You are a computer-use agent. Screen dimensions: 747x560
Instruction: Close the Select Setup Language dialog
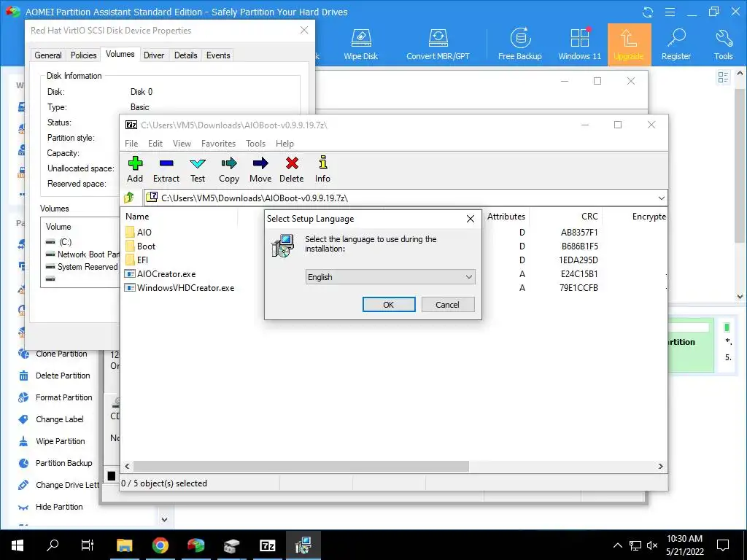(x=471, y=219)
